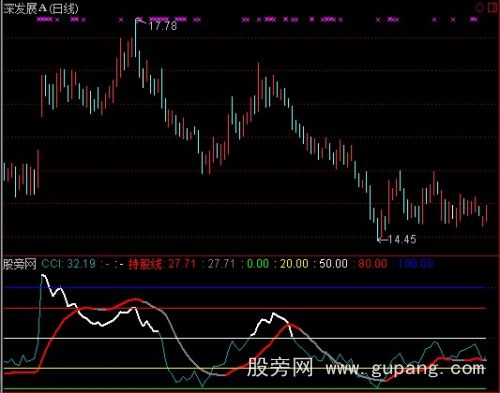This screenshot has height=393, width=500.
Task: Click the white 50.00 level value
Action: point(333,264)
